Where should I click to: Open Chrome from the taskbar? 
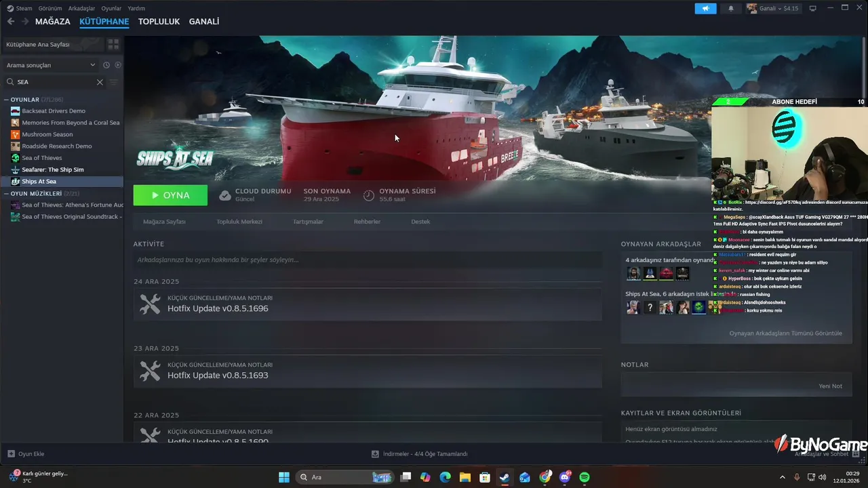(545, 477)
